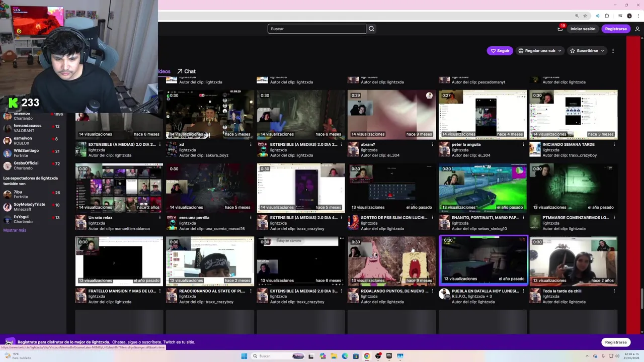644x362 pixels.
Task: Play the 'ENANITO, FORTINAITI' green car thumbnail
Action: 482,188
